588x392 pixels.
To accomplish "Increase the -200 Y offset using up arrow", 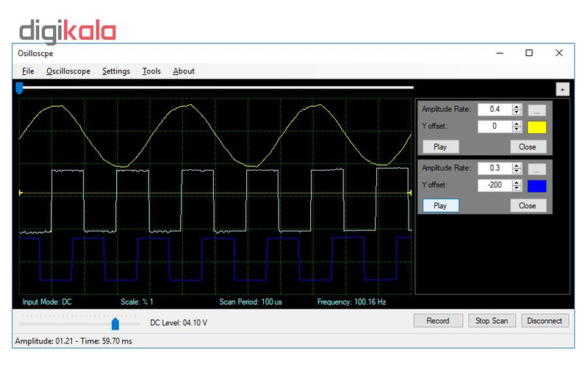I will [x=517, y=182].
